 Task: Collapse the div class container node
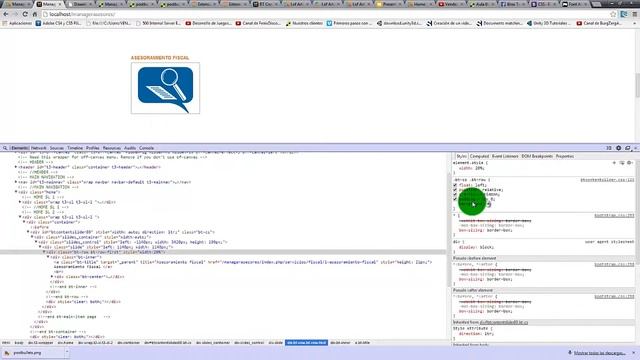(24, 222)
